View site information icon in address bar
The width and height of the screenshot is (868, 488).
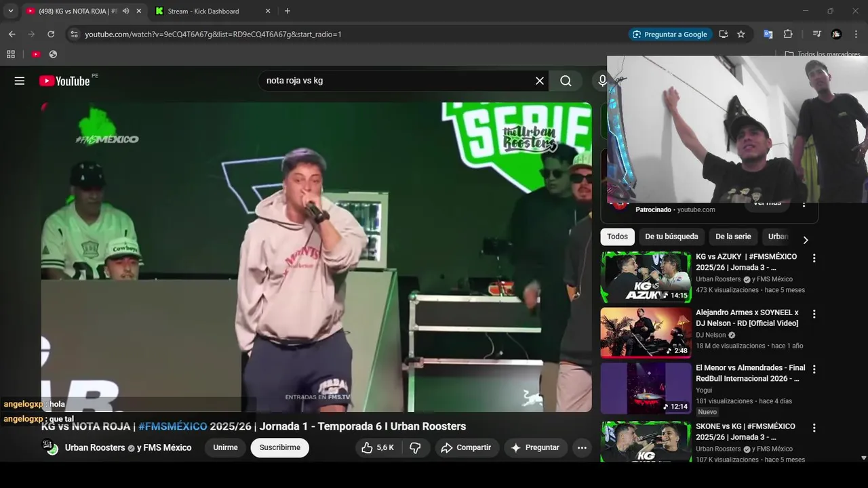(74, 34)
